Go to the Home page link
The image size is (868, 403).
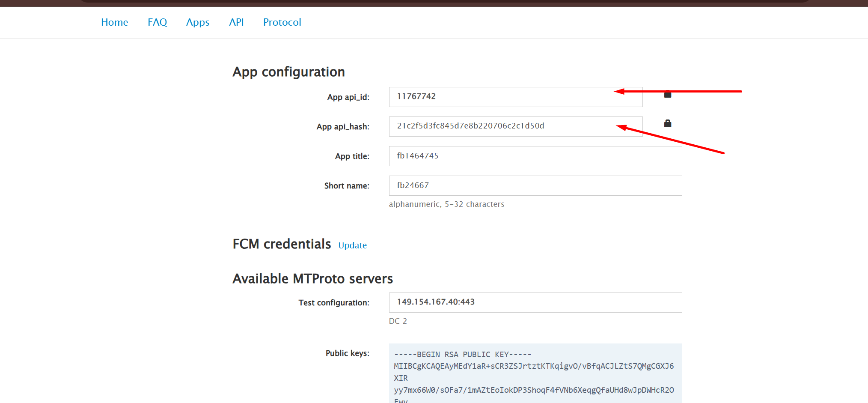[x=114, y=22]
